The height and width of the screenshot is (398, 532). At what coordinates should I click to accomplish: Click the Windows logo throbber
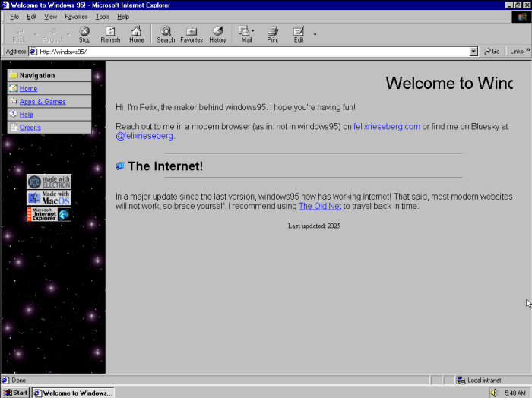coord(521,17)
